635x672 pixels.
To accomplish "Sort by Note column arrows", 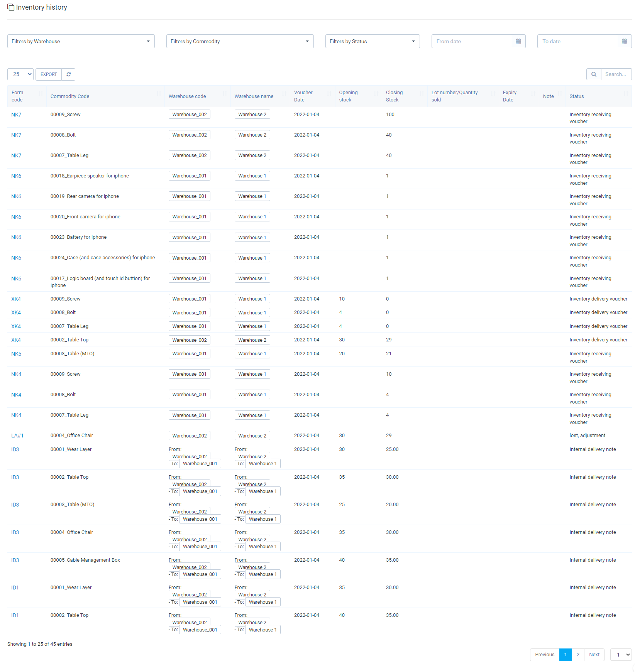I will click(x=560, y=93).
